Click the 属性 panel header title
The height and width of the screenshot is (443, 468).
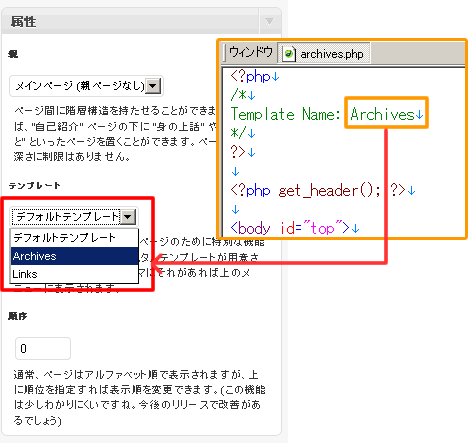pos(23,22)
